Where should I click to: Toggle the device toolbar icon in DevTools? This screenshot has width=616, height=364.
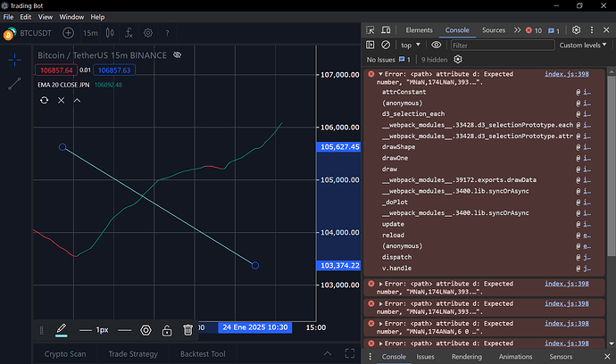point(387,30)
